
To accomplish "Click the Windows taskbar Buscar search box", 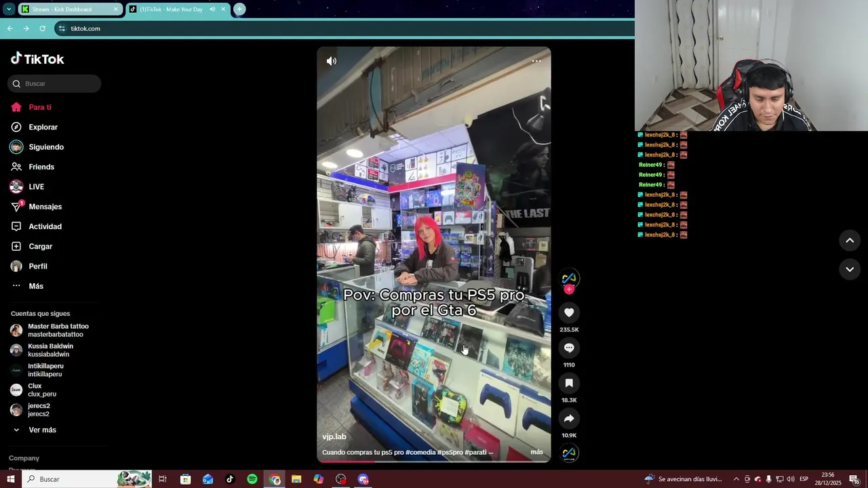I will [x=87, y=479].
